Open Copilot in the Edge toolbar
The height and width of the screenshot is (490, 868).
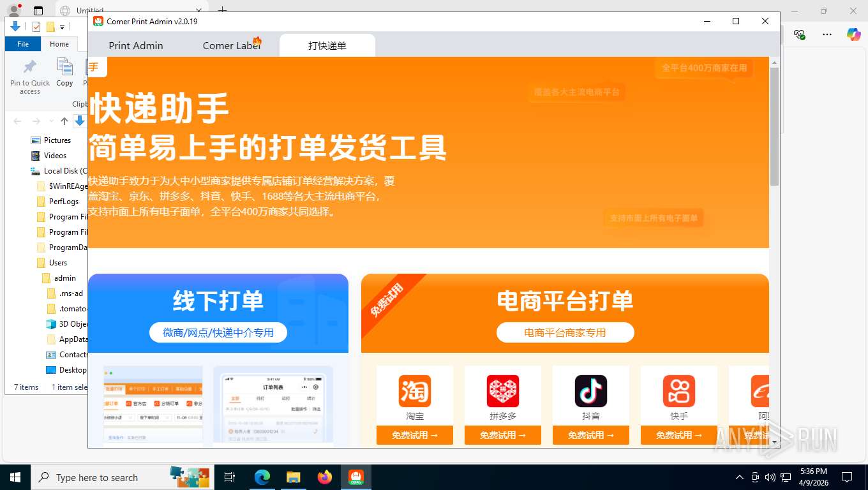[853, 34]
